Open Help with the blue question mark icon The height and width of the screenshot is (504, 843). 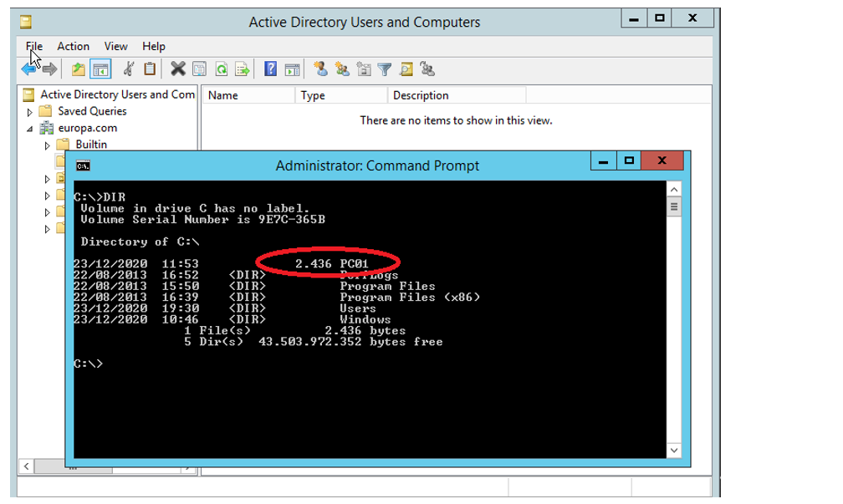click(x=270, y=69)
